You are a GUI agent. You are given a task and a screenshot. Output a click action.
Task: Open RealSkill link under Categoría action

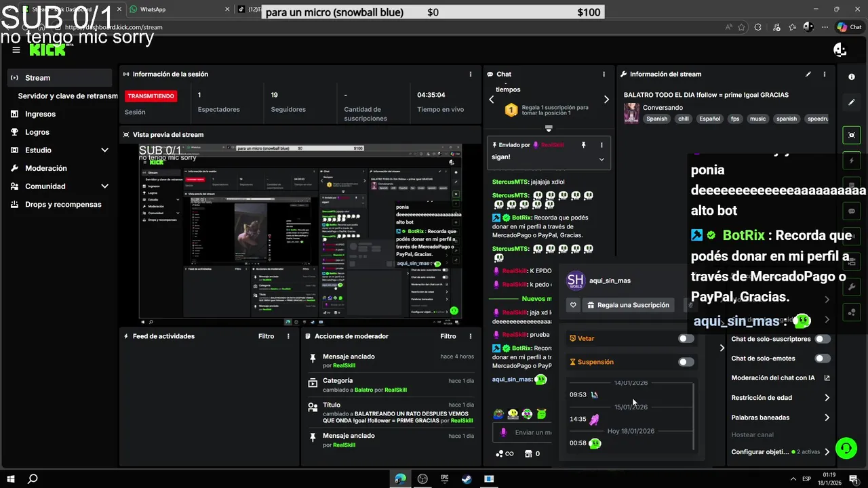396,390
